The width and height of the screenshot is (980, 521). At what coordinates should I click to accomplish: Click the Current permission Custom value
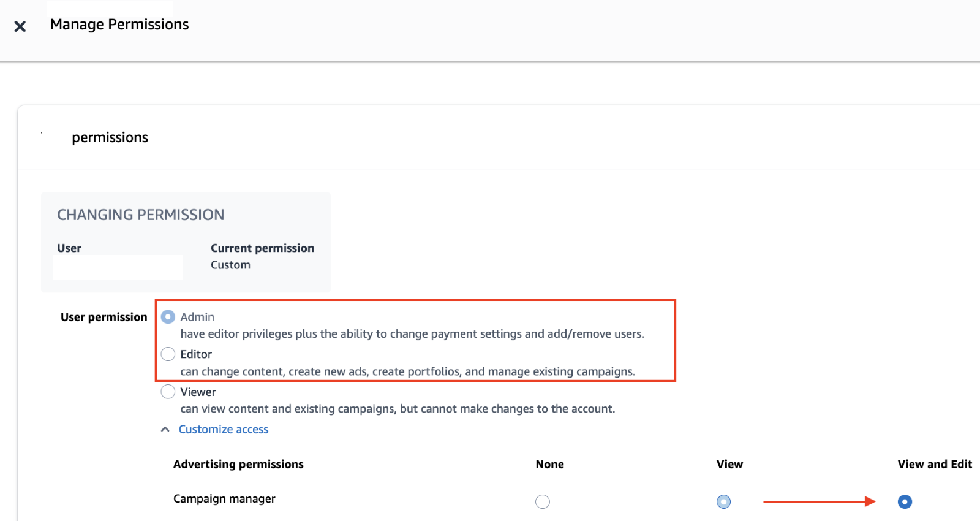click(x=230, y=265)
